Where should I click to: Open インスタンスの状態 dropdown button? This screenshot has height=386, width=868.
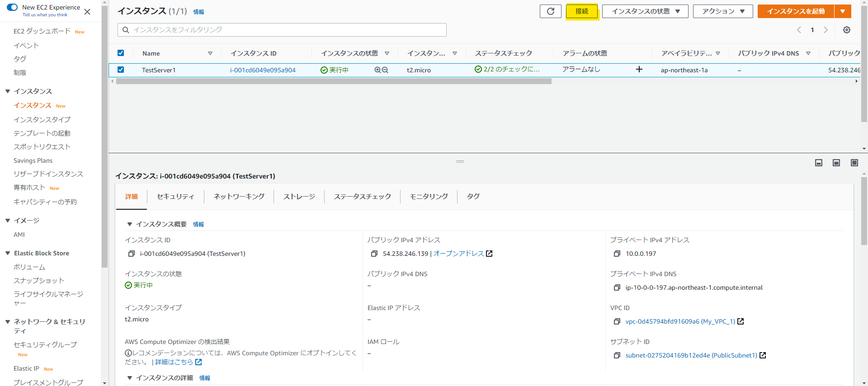645,11
